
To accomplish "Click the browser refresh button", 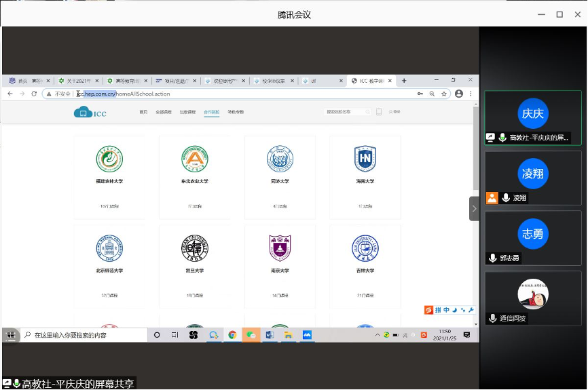I will [x=34, y=94].
